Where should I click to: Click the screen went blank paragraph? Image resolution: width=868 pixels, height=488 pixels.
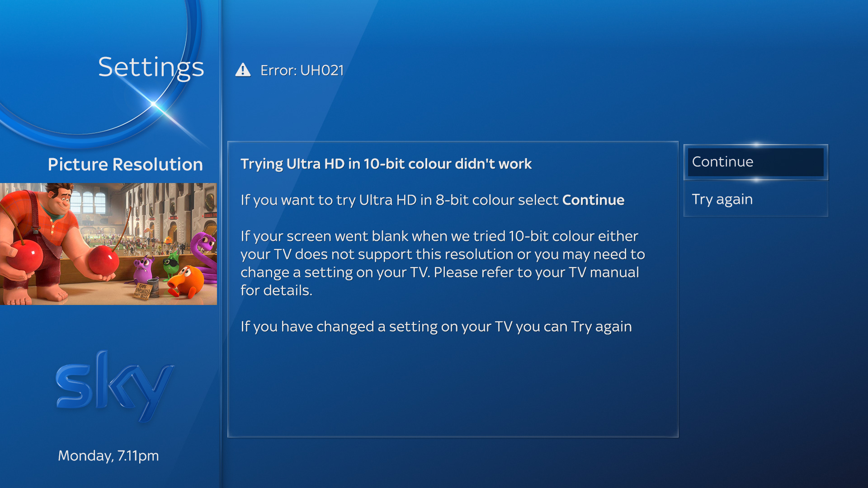point(443,263)
